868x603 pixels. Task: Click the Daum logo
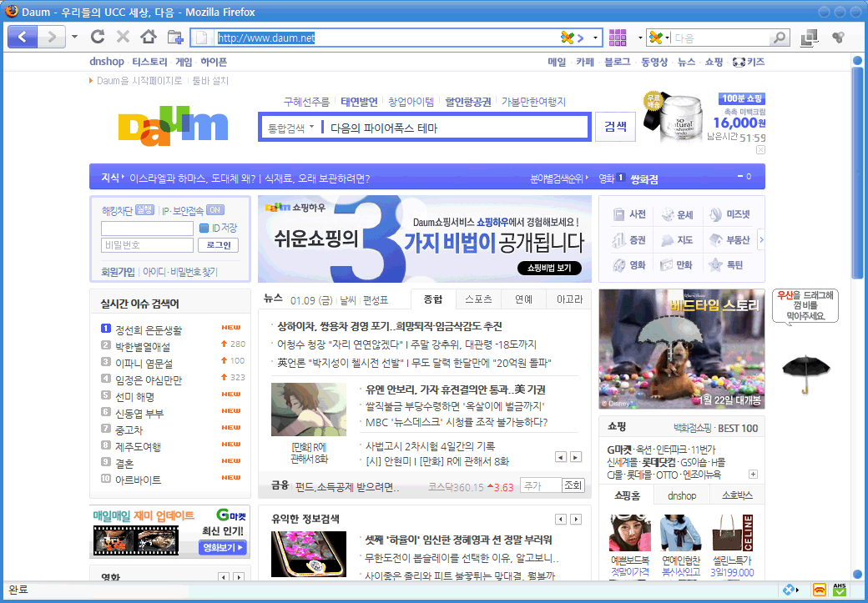point(174,126)
